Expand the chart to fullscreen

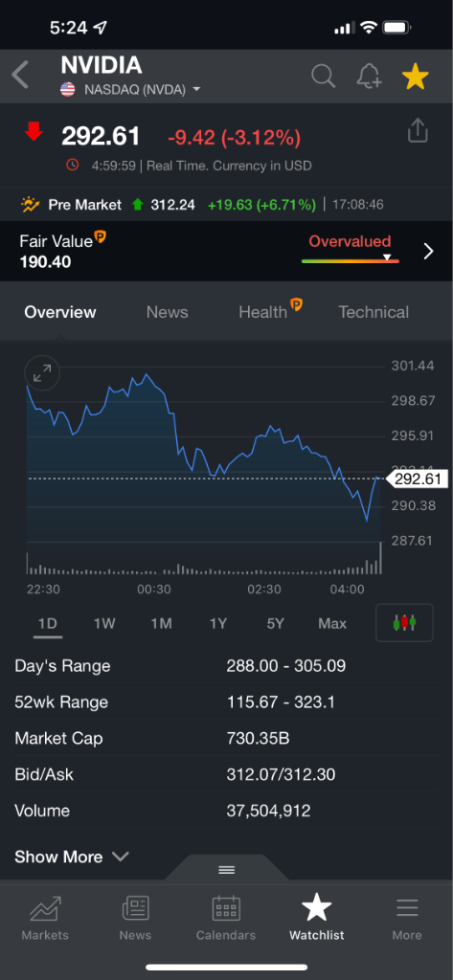tap(42, 374)
